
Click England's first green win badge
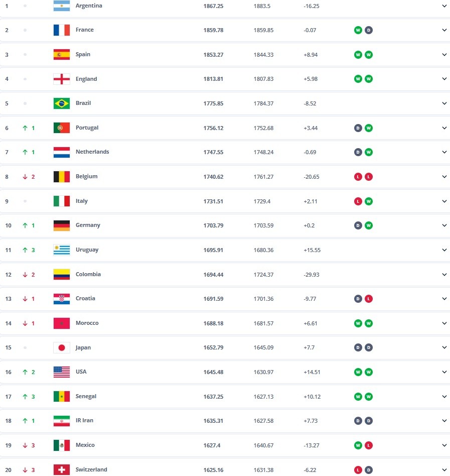(x=358, y=79)
